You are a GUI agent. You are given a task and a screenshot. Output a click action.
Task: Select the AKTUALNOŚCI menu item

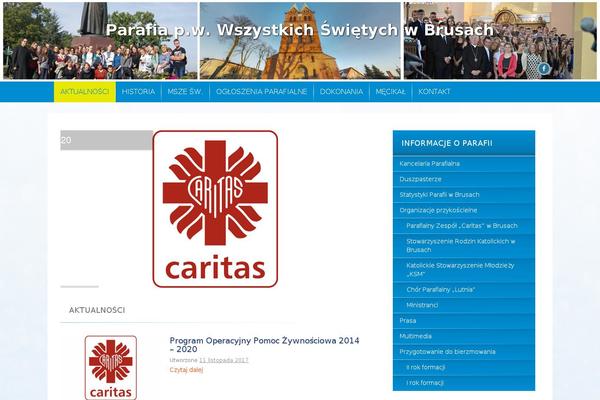85,92
